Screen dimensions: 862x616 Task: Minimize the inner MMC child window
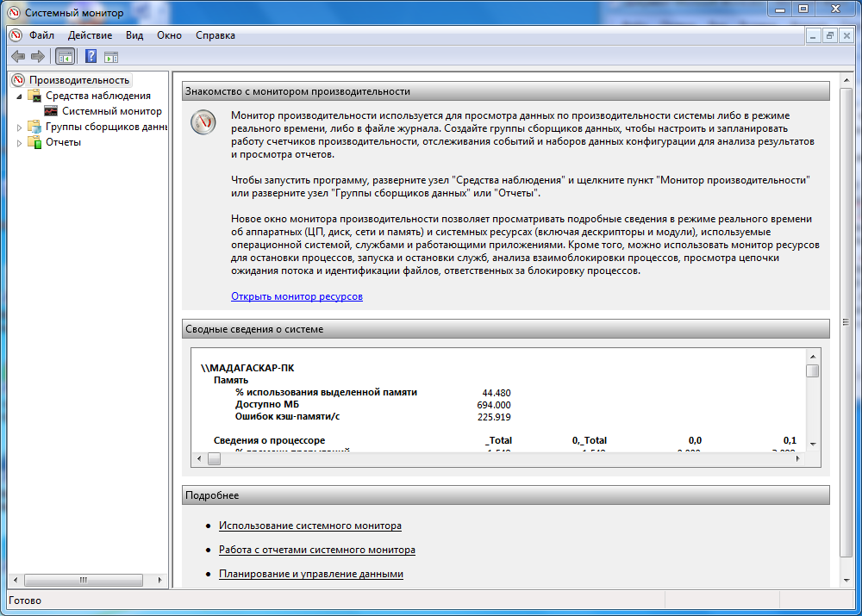[x=813, y=36]
